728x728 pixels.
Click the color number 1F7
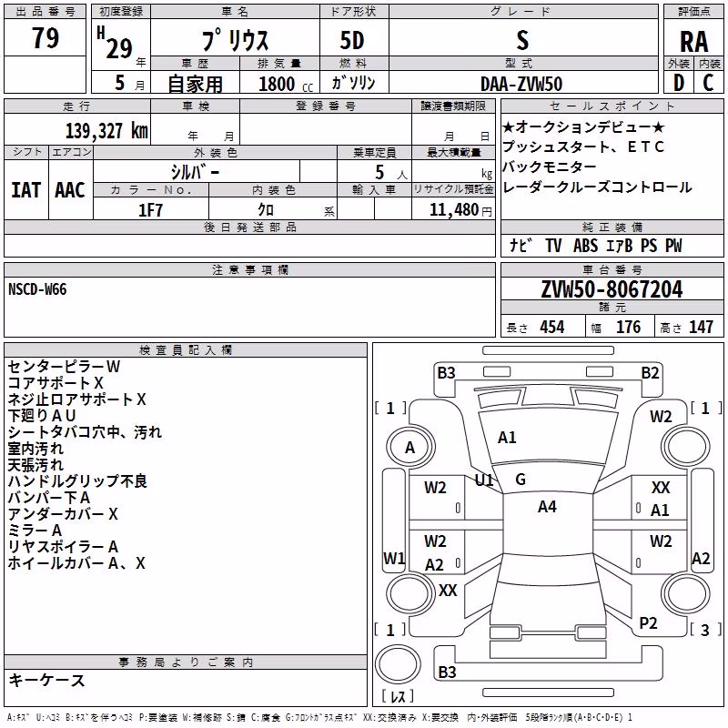(x=150, y=210)
